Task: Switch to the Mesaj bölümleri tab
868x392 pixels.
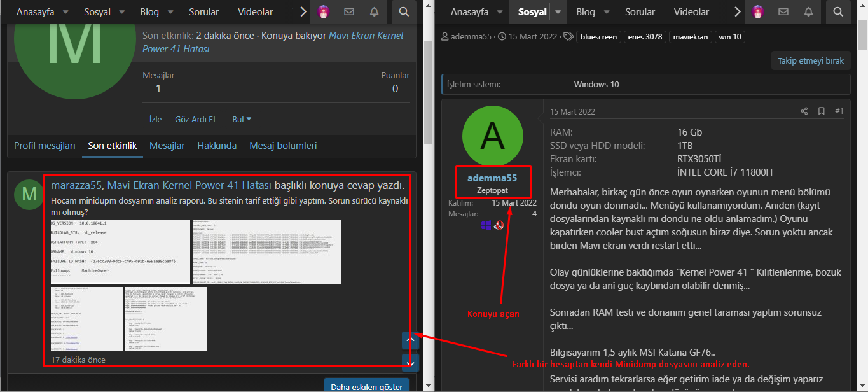Action: tap(283, 146)
